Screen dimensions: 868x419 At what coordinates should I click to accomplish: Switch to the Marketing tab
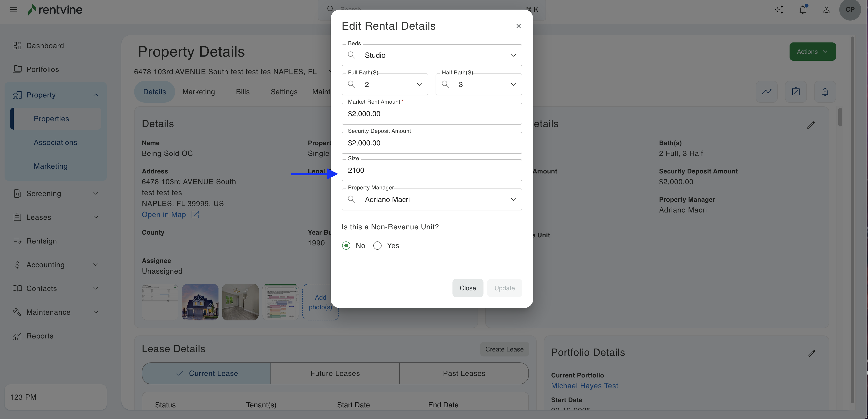[x=198, y=92]
